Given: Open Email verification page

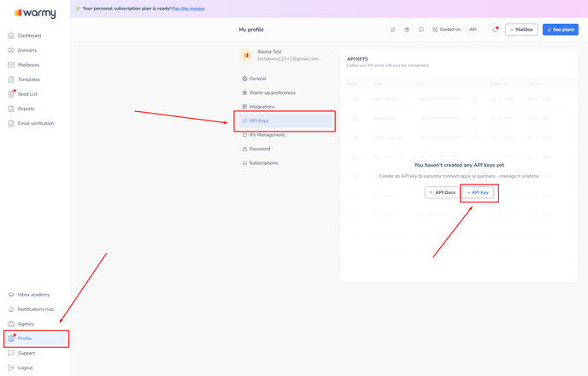Looking at the screenshot, I should [x=35, y=123].
